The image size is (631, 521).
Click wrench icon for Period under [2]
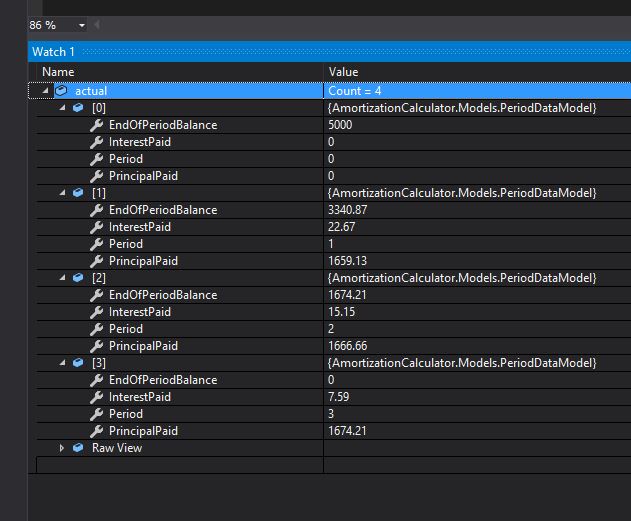(96, 329)
